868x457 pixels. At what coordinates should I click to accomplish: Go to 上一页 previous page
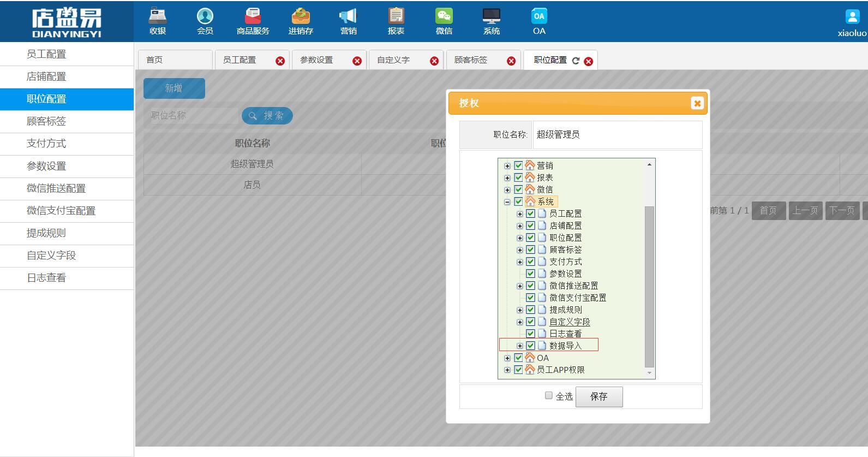805,210
